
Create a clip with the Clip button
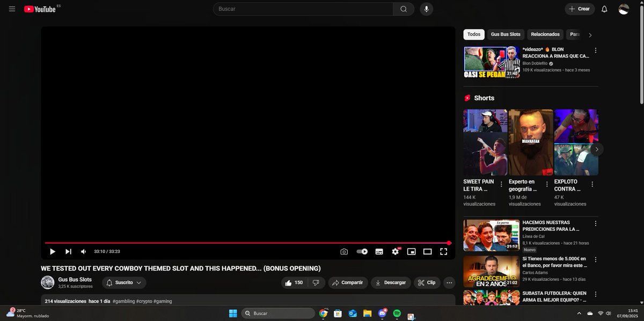pyautogui.click(x=427, y=282)
